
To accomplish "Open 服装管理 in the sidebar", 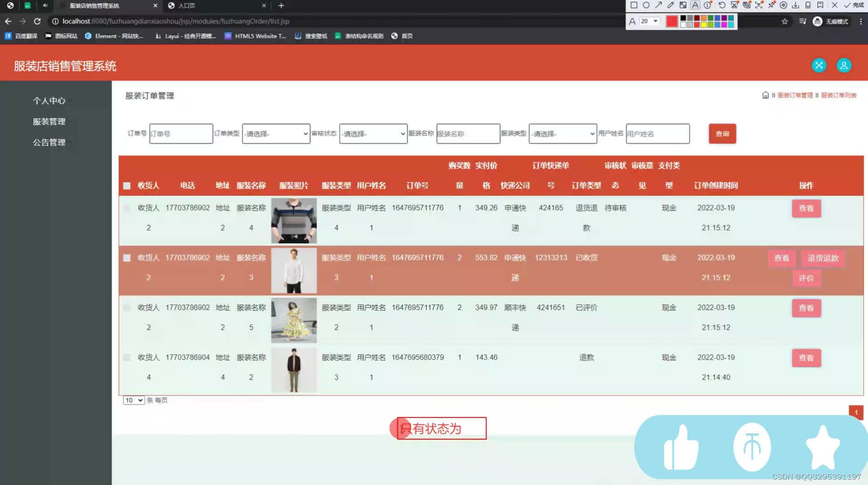I will 49,121.
